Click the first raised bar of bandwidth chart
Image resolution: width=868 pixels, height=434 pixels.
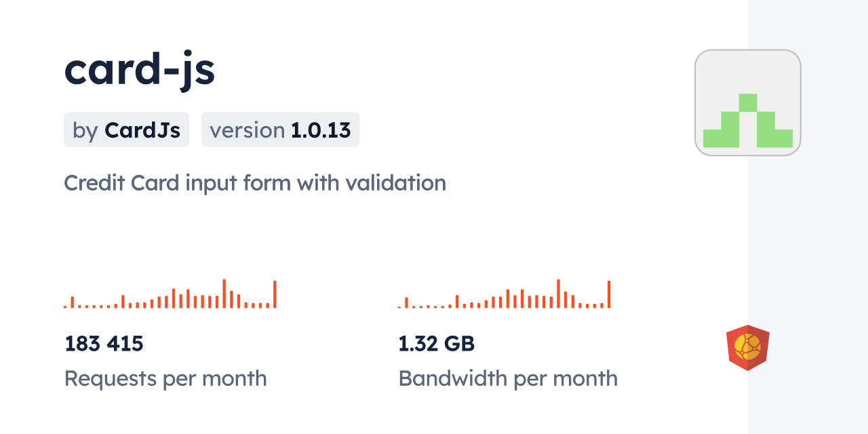[407, 302]
